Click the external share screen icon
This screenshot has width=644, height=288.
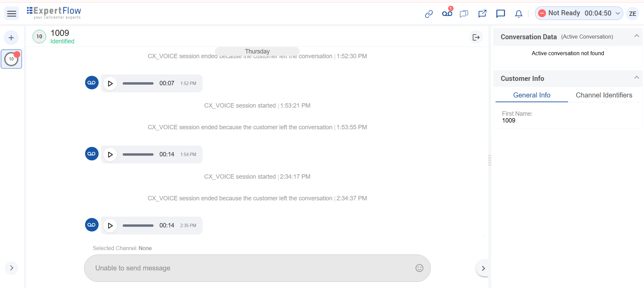(482, 14)
